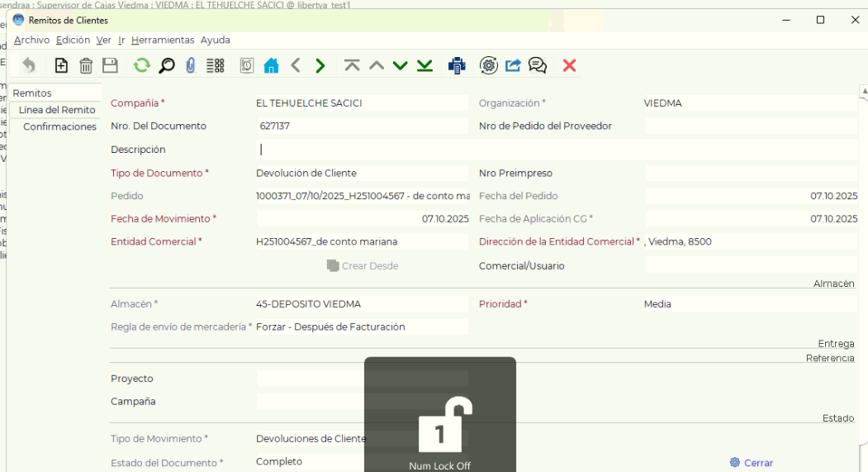Open the Tipo de Documento dropdown field

[362, 173]
